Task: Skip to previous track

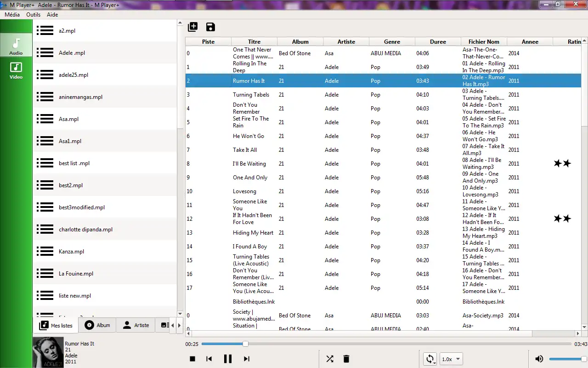Action: click(x=209, y=359)
